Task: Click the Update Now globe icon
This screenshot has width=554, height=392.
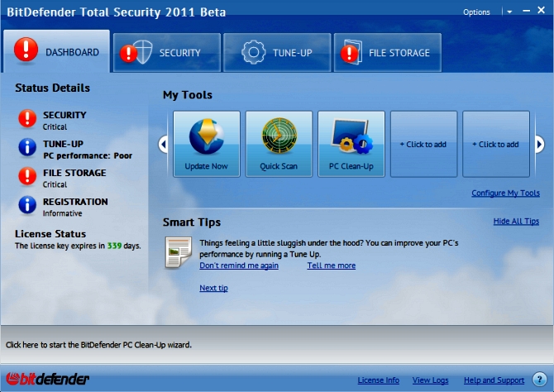Action: (207, 136)
